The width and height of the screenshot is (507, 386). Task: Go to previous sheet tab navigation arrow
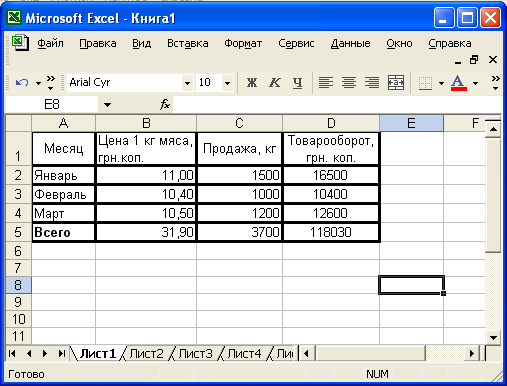(29, 353)
